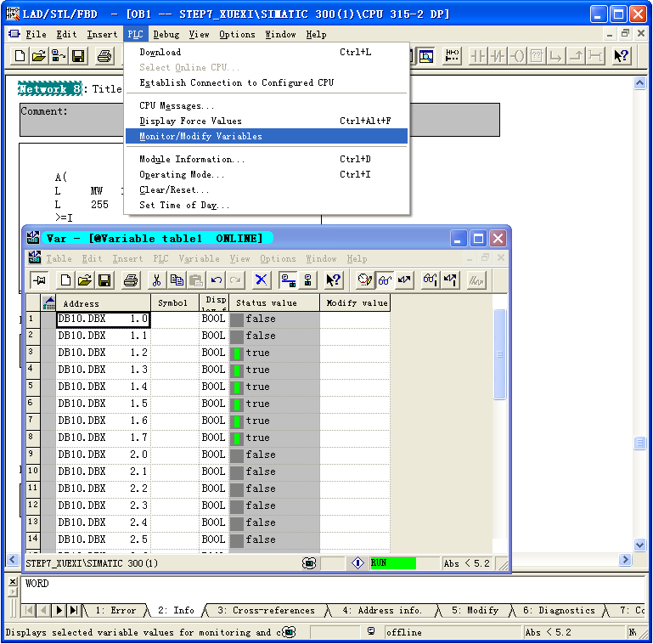Click the Open branch icon
This screenshot has height=644, width=653.
(x=556, y=55)
